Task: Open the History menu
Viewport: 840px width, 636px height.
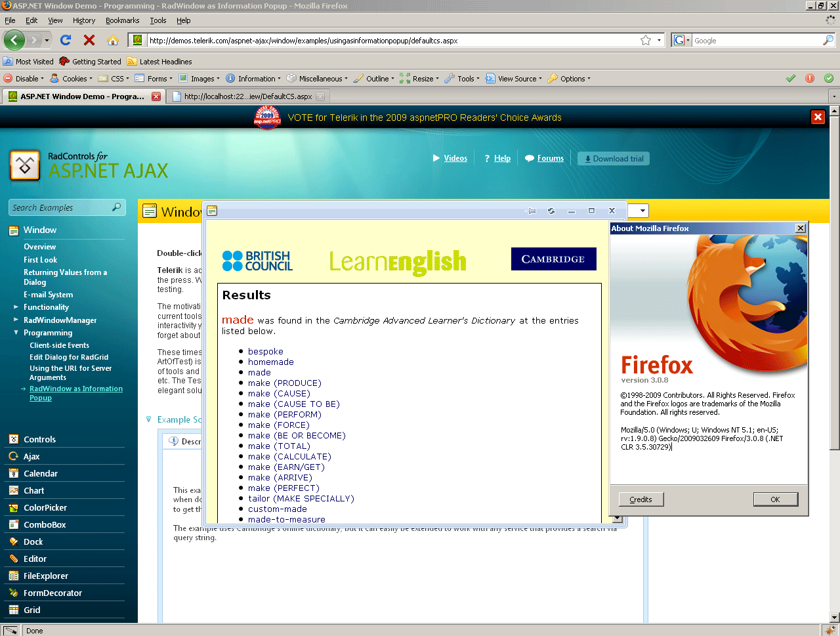Action: [x=84, y=20]
